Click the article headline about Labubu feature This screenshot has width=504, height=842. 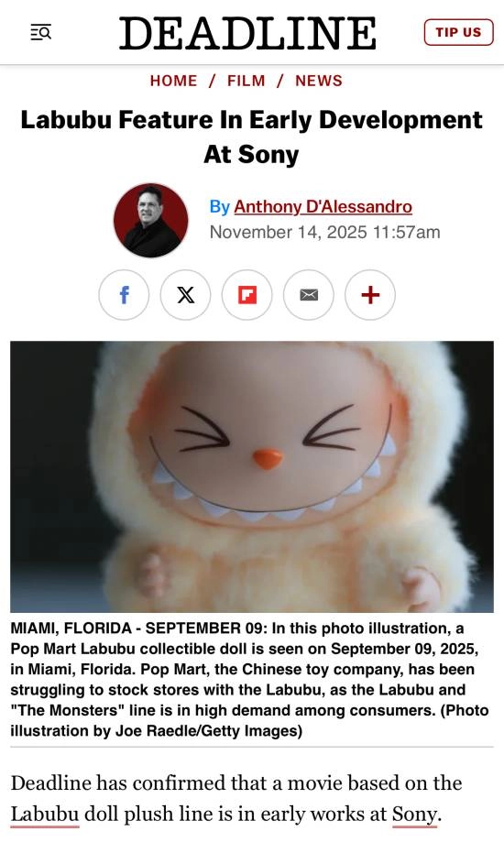(251, 137)
